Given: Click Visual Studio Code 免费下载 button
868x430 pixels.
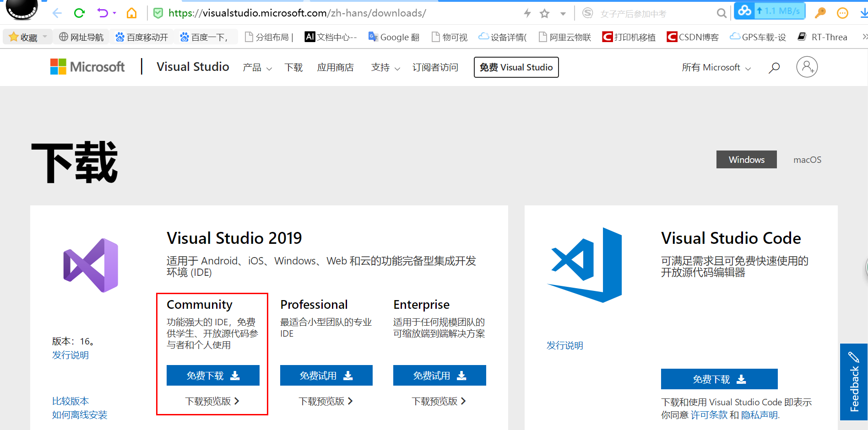Looking at the screenshot, I should click(x=719, y=379).
